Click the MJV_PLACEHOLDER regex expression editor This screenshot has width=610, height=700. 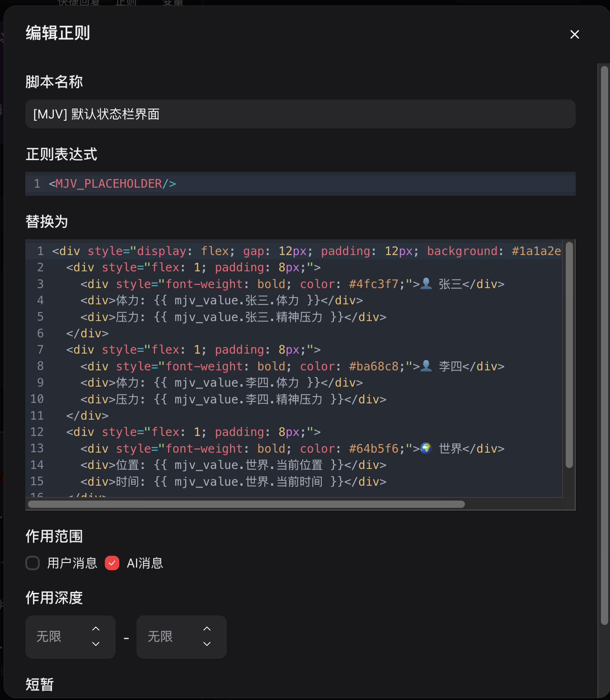[x=300, y=184]
